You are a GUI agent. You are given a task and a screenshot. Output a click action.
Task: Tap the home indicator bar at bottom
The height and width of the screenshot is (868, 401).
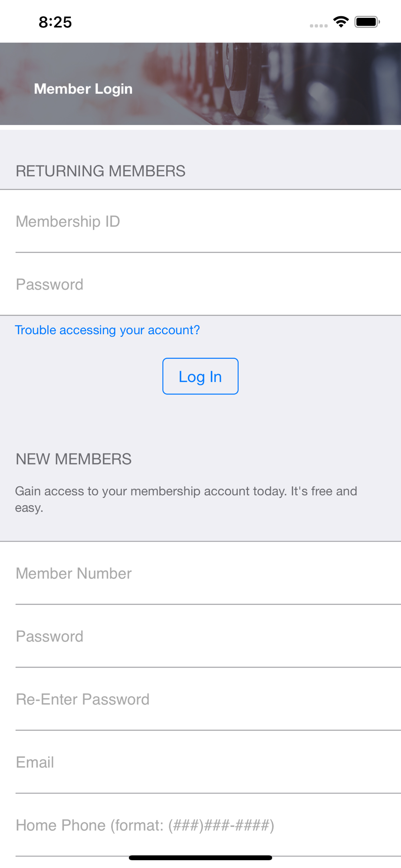200,858
